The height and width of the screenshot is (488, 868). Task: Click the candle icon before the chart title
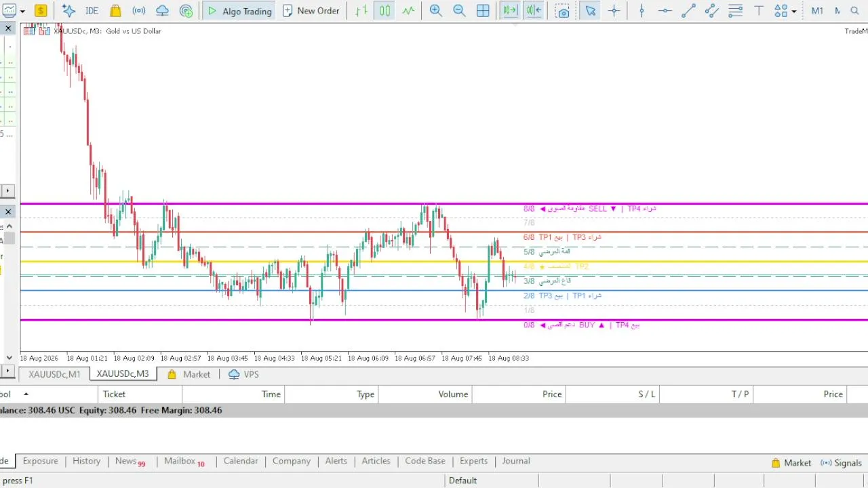(x=45, y=30)
